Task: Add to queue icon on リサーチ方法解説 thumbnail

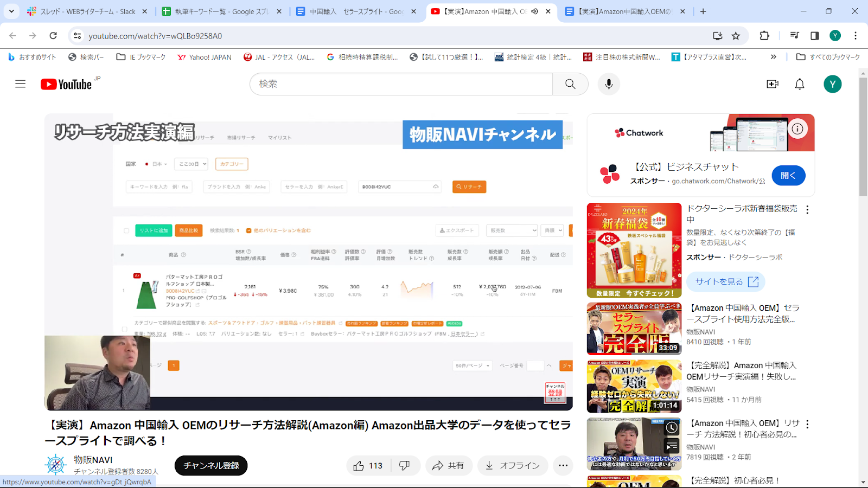Action: pyautogui.click(x=672, y=446)
